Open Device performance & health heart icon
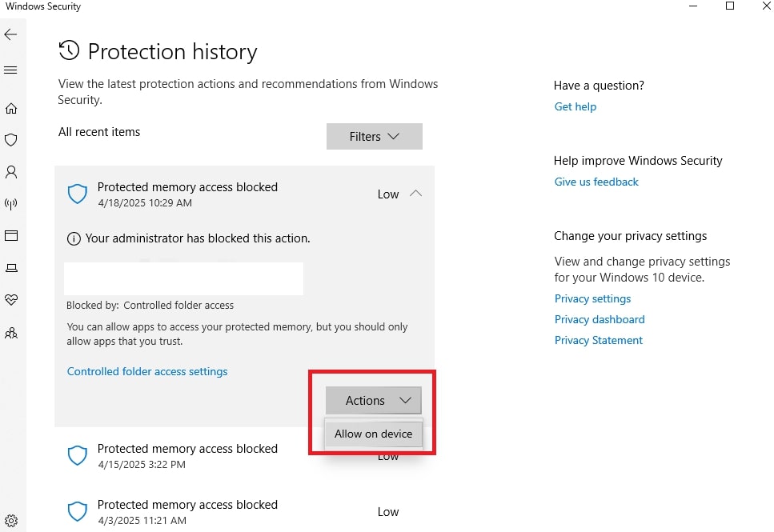 [11, 299]
